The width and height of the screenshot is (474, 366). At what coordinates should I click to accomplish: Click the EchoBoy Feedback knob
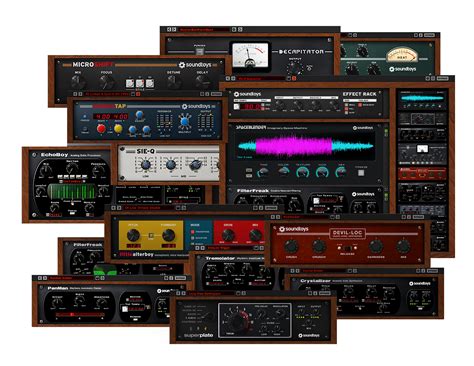click(98, 171)
